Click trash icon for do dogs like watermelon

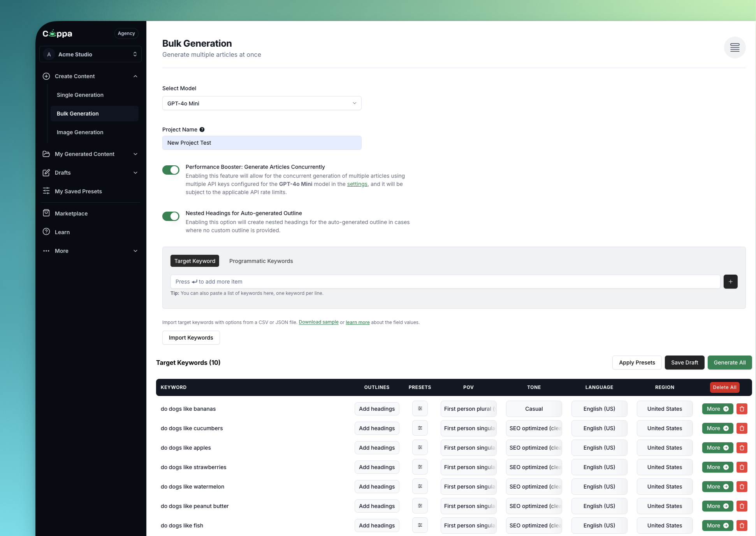(x=742, y=487)
